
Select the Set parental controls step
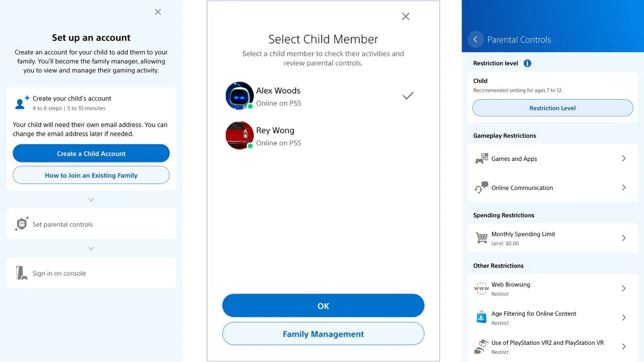point(91,224)
